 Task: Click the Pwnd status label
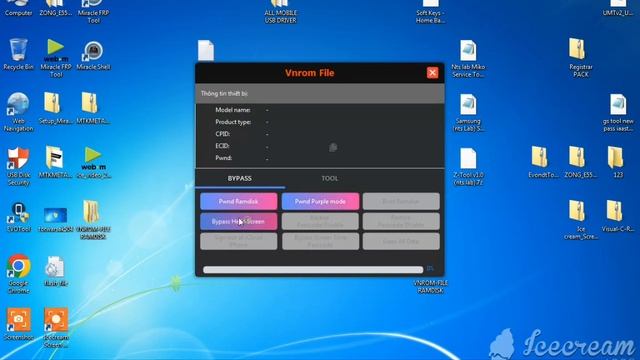click(x=224, y=158)
